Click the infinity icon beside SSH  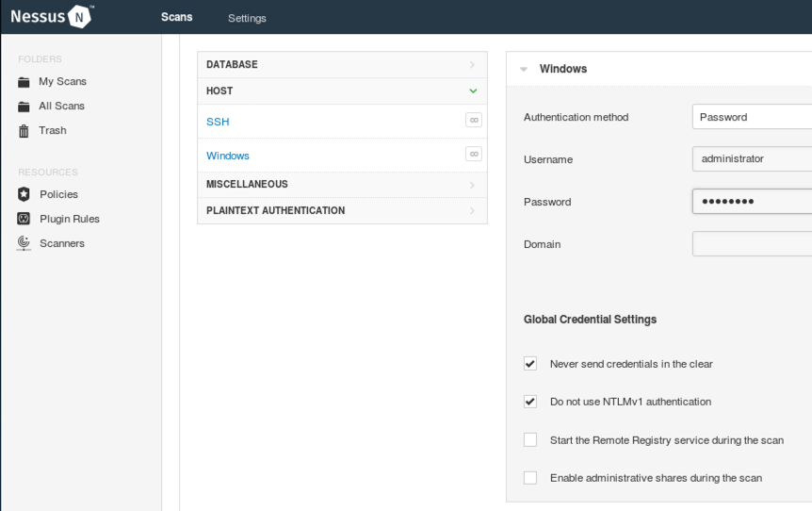click(474, 120)
